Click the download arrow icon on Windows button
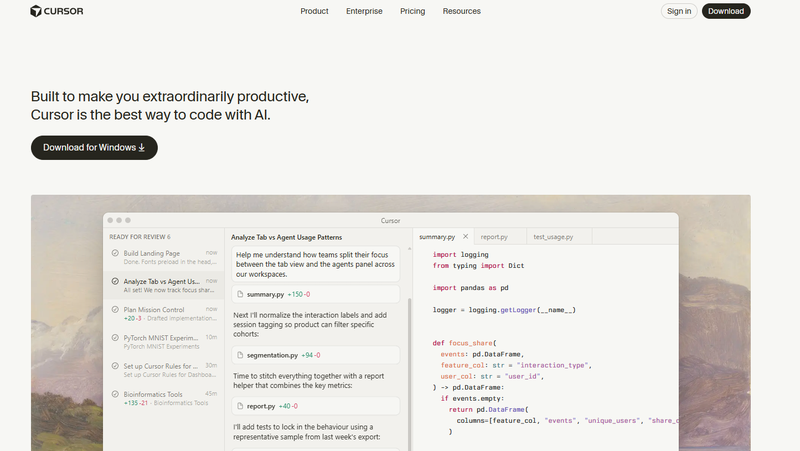 [x=142, y=147]
